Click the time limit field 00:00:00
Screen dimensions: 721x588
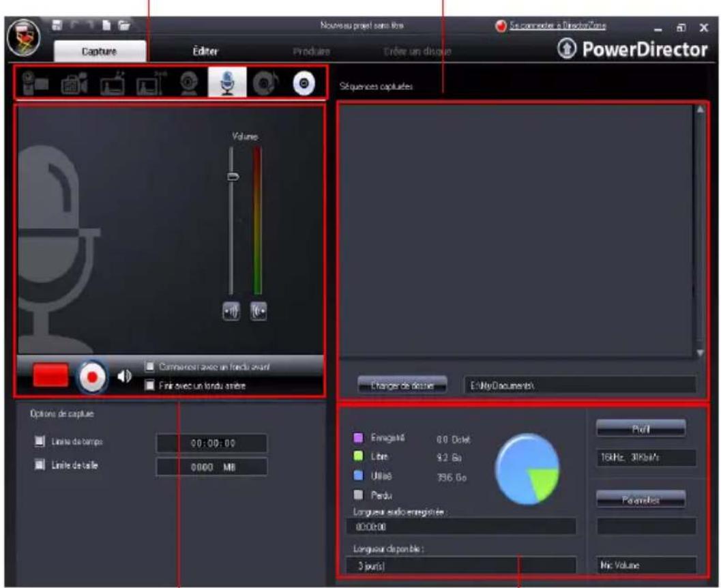click(212, 443)
